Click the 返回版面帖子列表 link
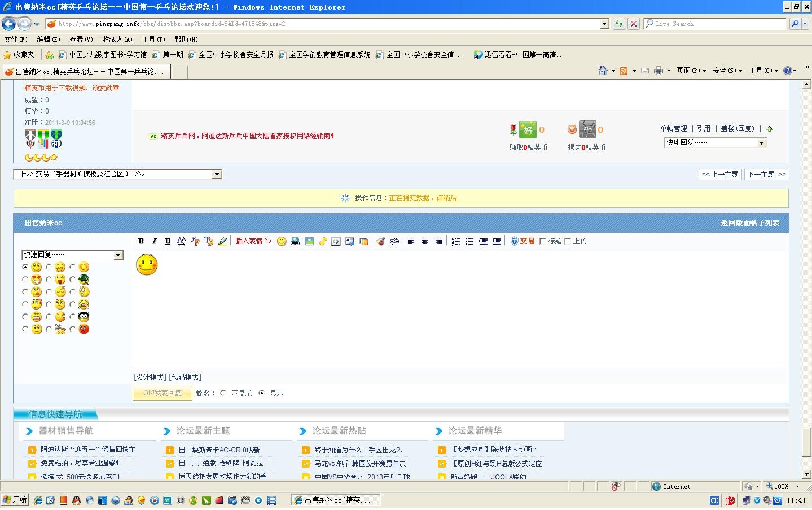The width and height of the screenshot is (812, 510). (750, 223)
